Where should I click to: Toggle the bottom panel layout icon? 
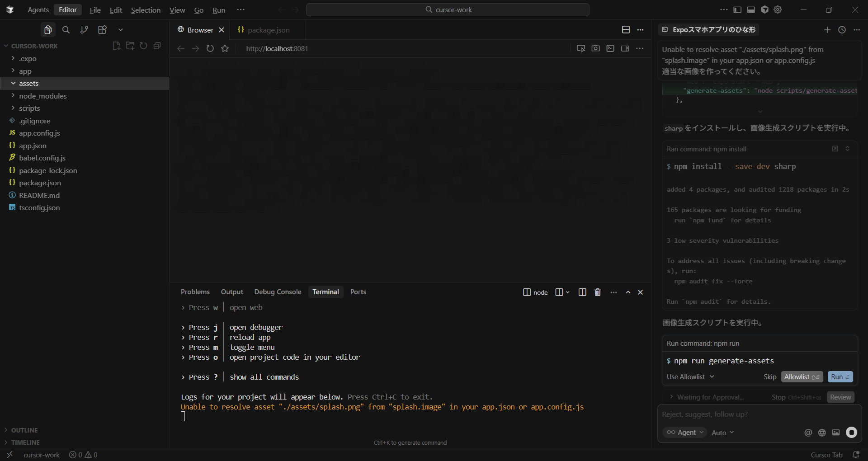(751, 9)
